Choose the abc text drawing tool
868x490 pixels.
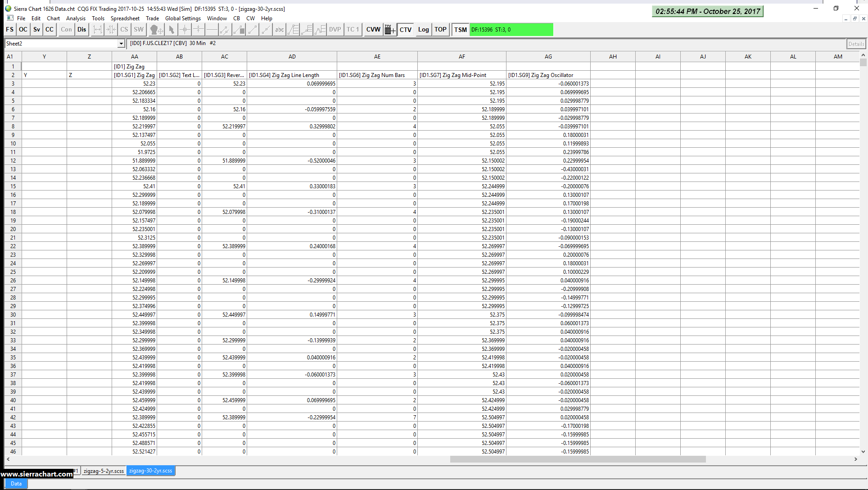click(x=279, y=30)
